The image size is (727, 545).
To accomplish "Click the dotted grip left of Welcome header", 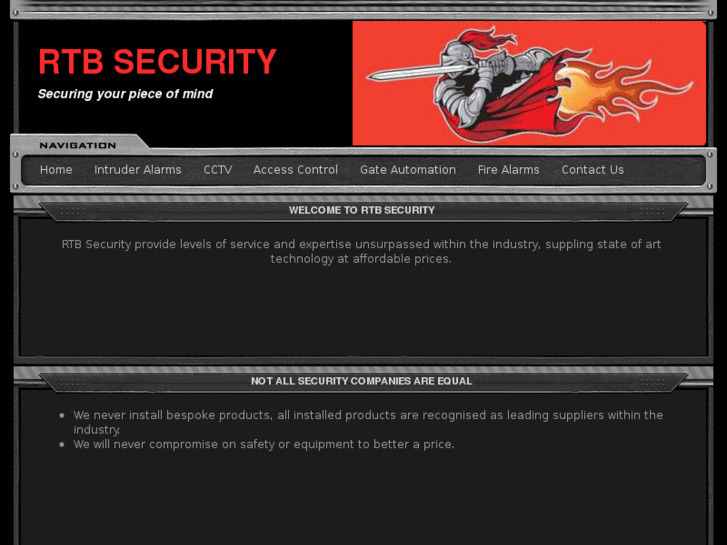I will pyautogui.click(x=72, y=212).
